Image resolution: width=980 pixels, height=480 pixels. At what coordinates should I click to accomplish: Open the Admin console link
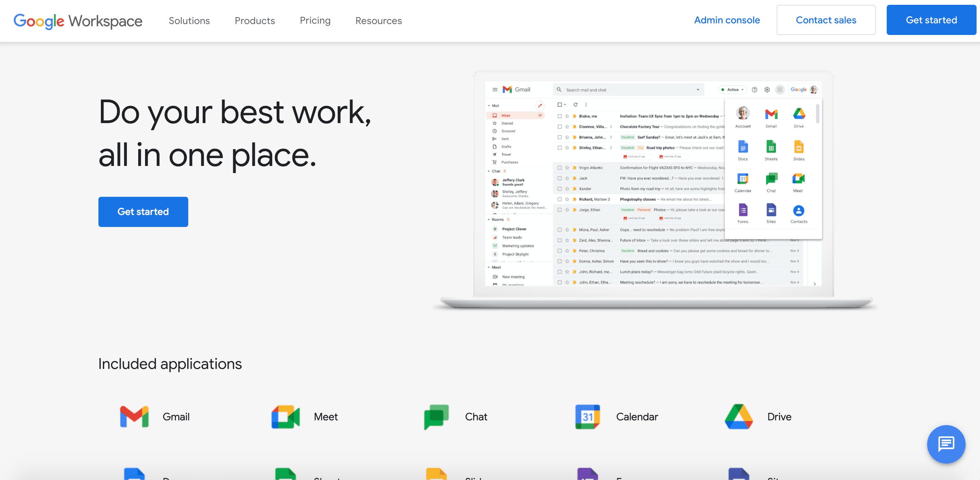pos(727,20)
